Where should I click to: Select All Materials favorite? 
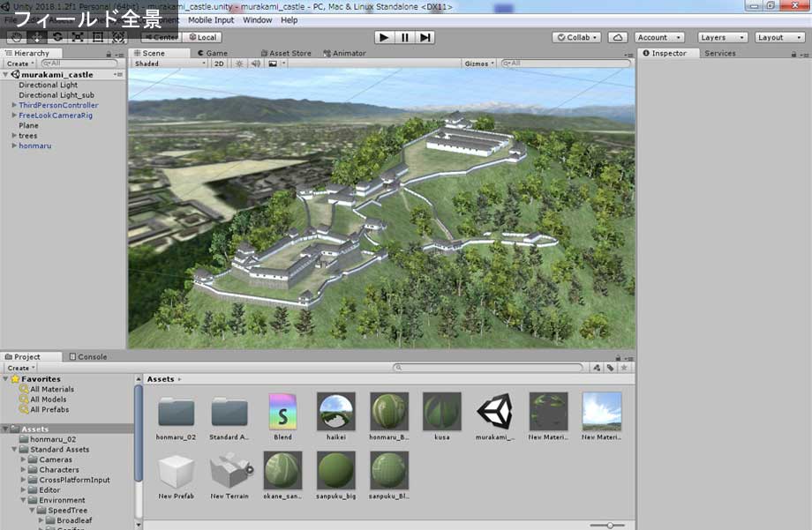(51, 389)
